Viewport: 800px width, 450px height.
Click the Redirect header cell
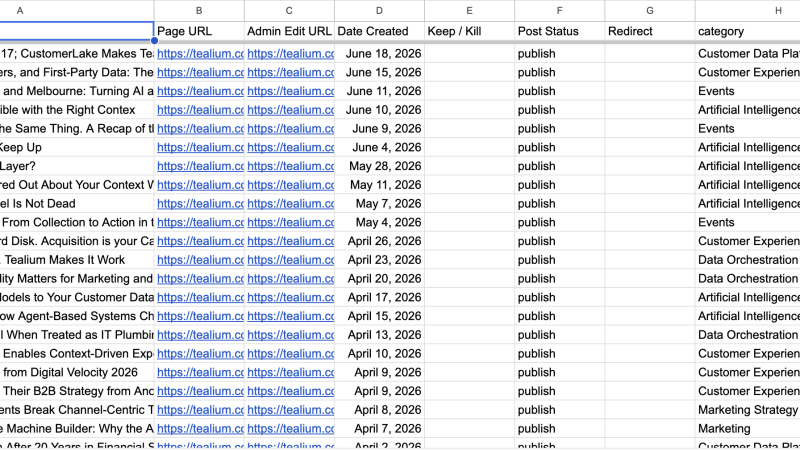649,31
